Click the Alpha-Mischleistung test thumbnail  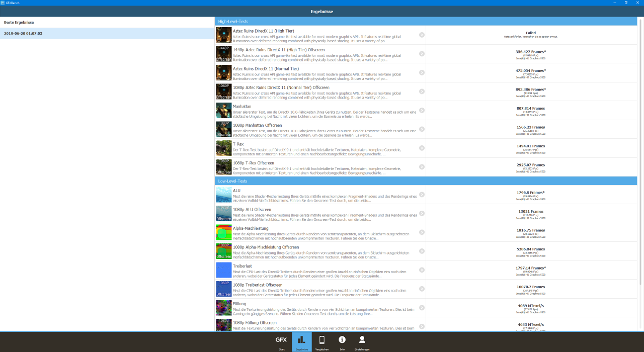(x=224, y=232)
